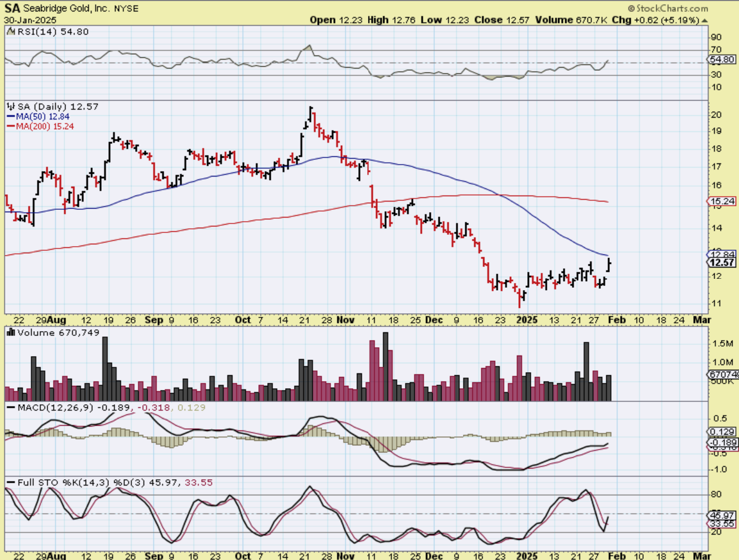This screenshot has height=560, width=739.
Task: Click the -1.0 label on the MACD axis
Action: 718,470
